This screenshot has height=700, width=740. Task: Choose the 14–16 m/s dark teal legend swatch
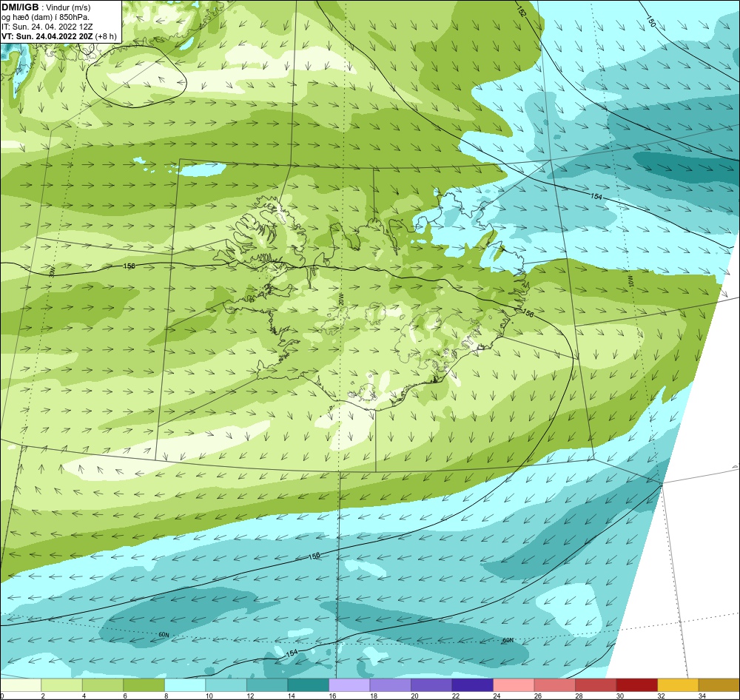(308, 685)
